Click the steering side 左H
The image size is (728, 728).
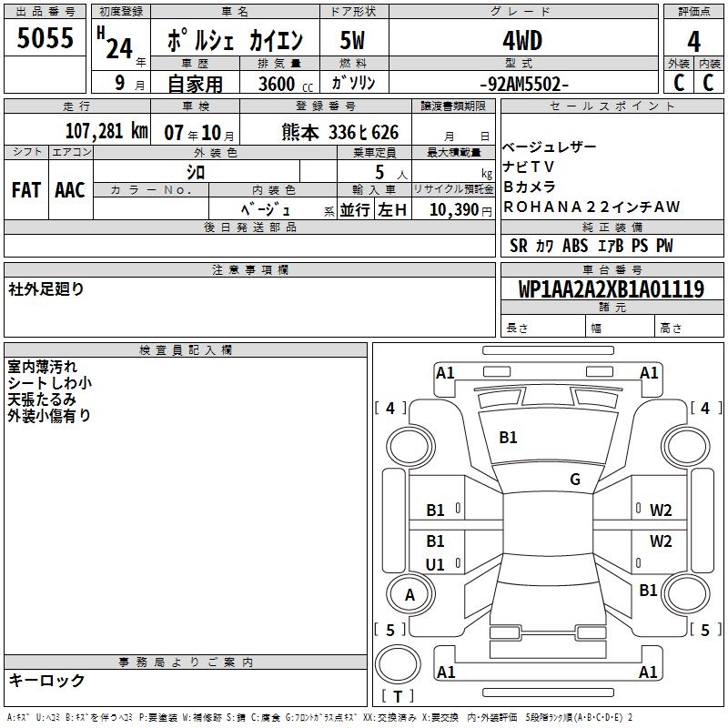point(392,210)
